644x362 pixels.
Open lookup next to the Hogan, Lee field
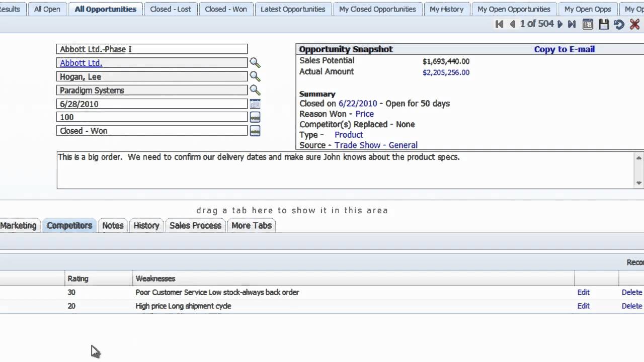point(255,76)
